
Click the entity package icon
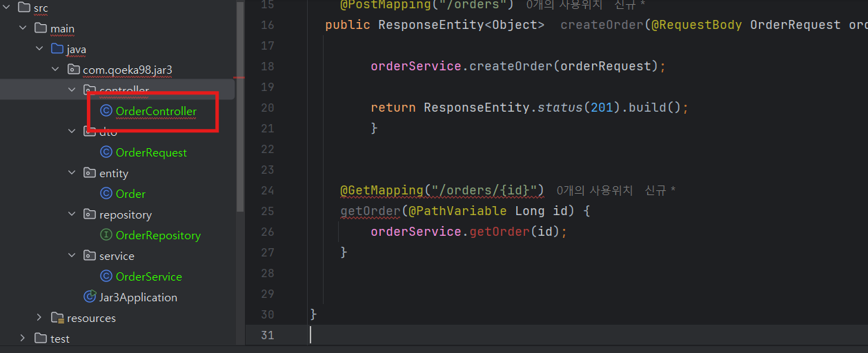(90, 173)
